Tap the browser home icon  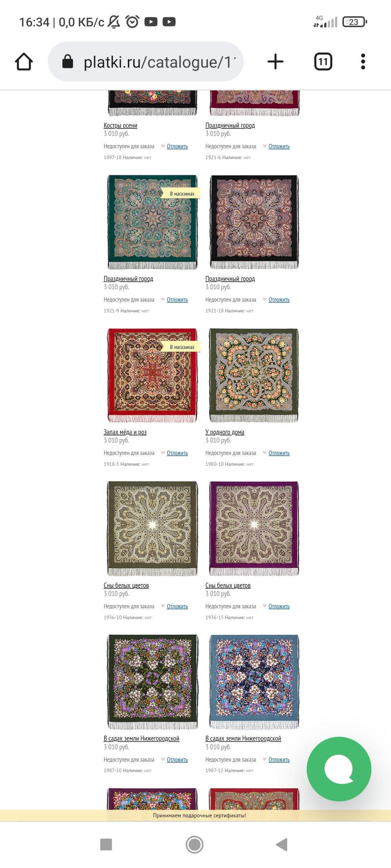(x=24, y=61)
